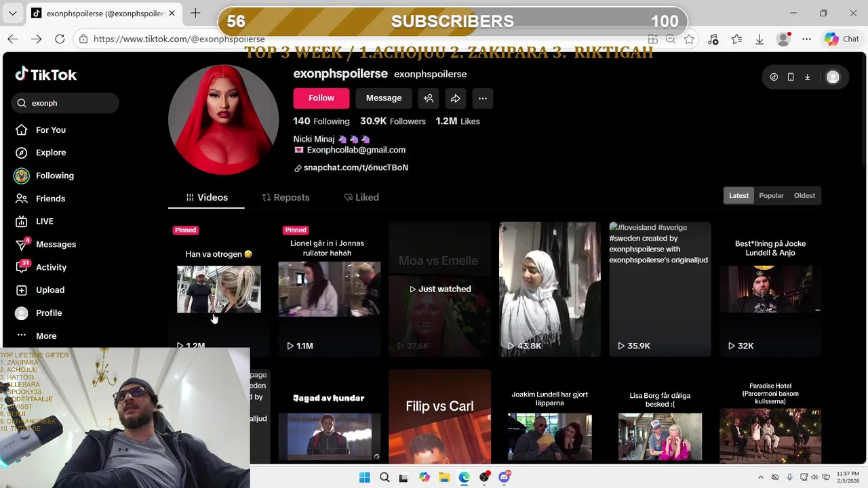Open the Edge tab list chevron
868x488 pixels.
12,13
